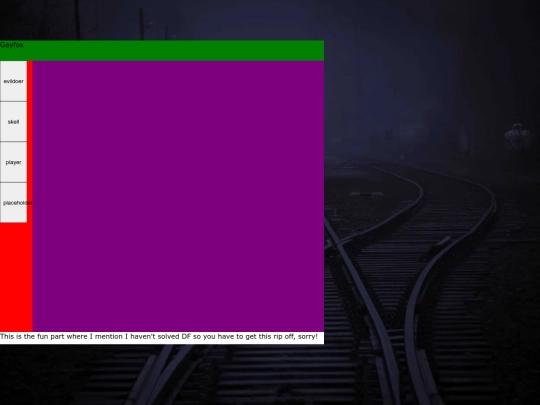
Task: Open the player button
Action: coord(13,162)
